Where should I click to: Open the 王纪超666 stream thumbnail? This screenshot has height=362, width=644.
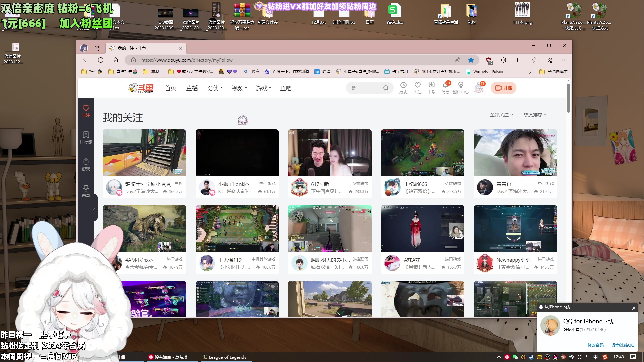point(422,153)
